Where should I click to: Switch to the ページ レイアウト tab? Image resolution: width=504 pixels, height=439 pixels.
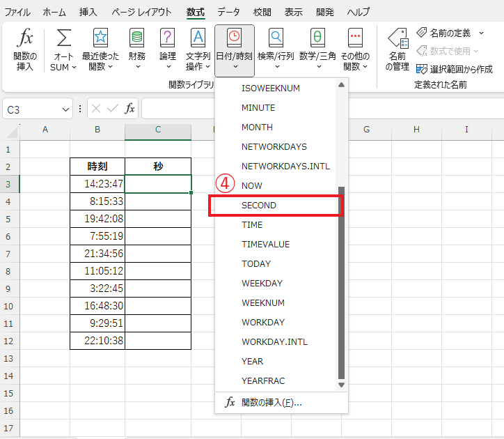[141, 13]
